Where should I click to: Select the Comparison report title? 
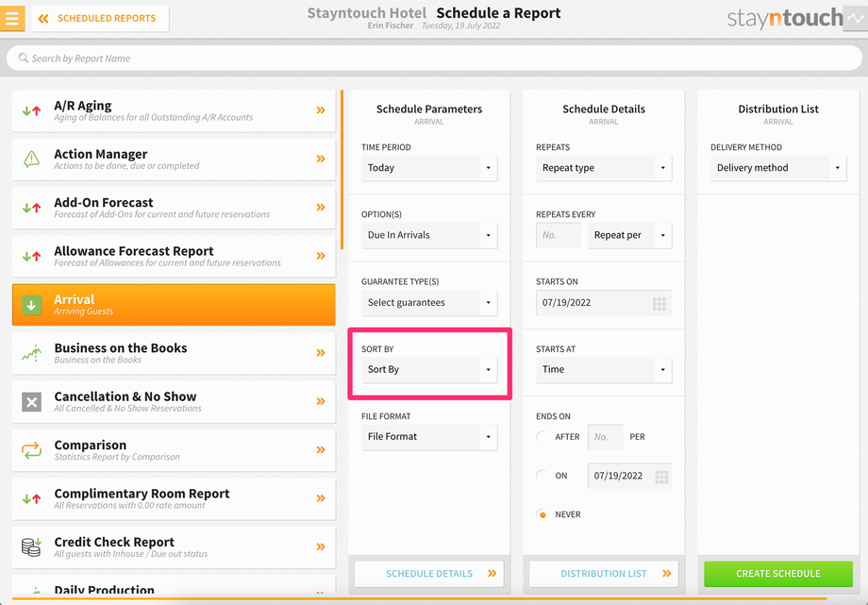(x=91, y=445)
